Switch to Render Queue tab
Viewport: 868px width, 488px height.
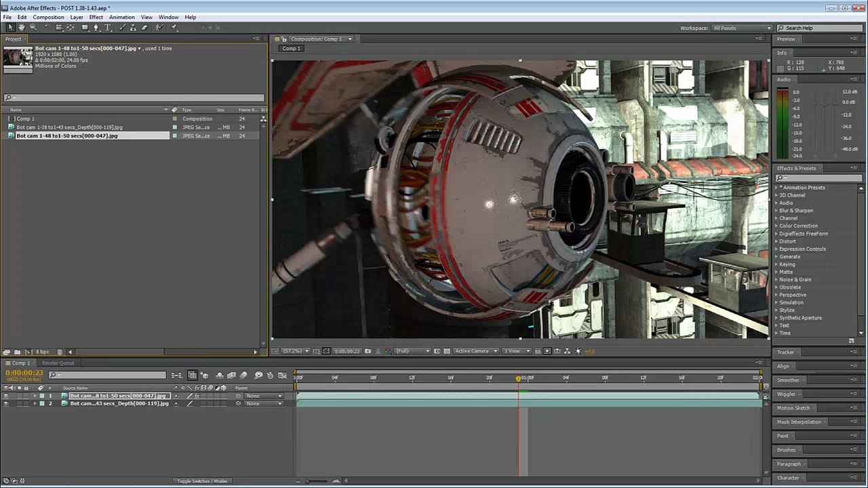click(58, 363)
